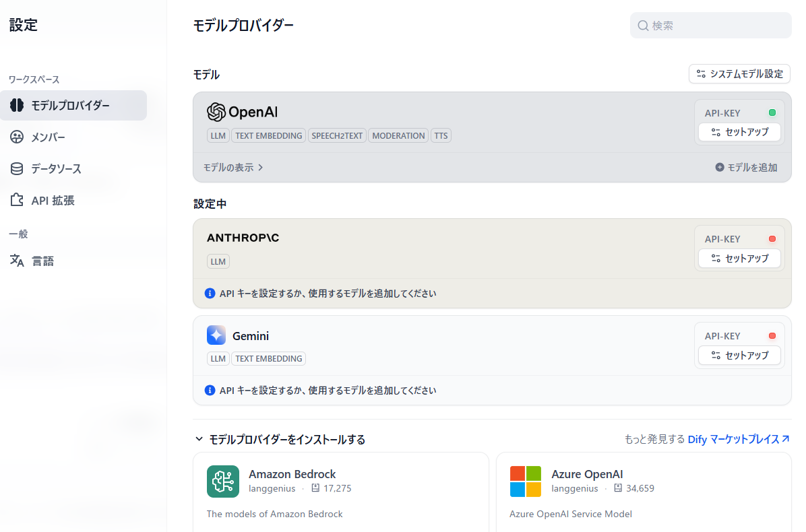Click the Azure OpenAI Microsoft logo
This screenshot has width=806, height=532.
click(526, 481)
